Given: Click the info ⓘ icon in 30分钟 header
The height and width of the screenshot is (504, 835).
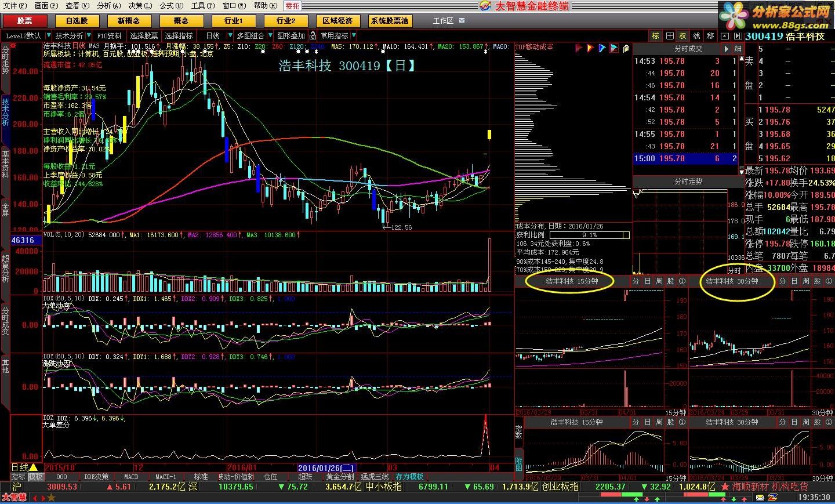Looking at the screenshot, I should (829, 281).
